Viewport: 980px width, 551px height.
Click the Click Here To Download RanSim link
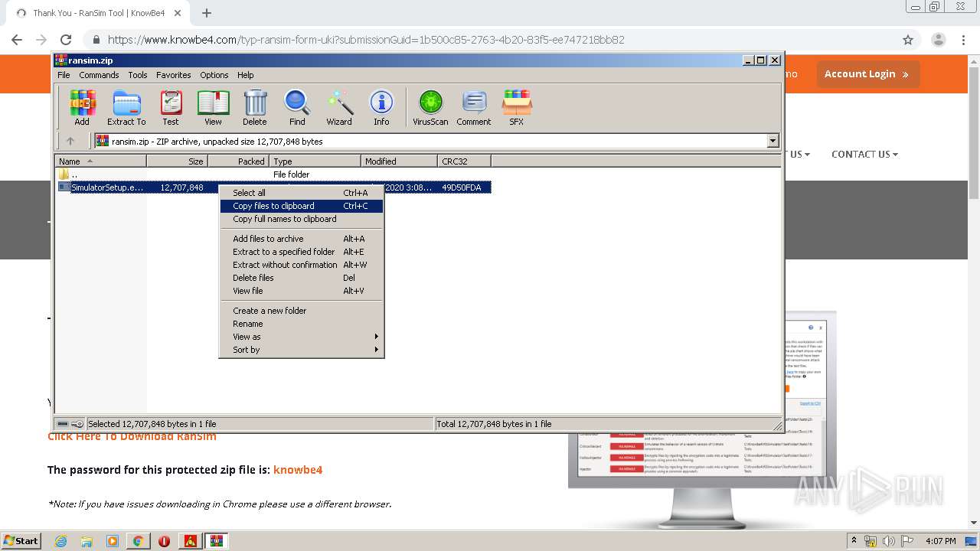click(132, 436)
